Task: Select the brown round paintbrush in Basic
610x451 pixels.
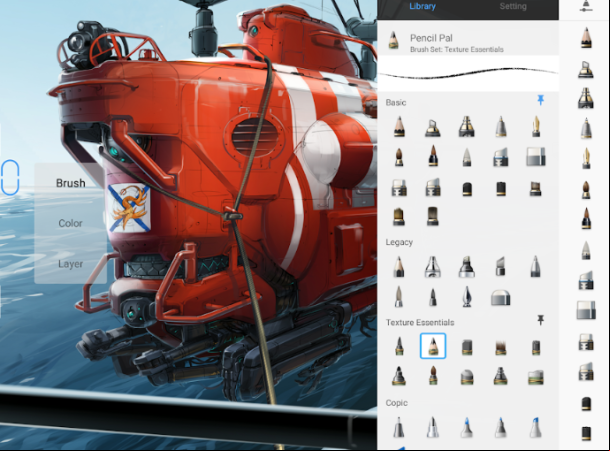Action: tap(399, 158)
